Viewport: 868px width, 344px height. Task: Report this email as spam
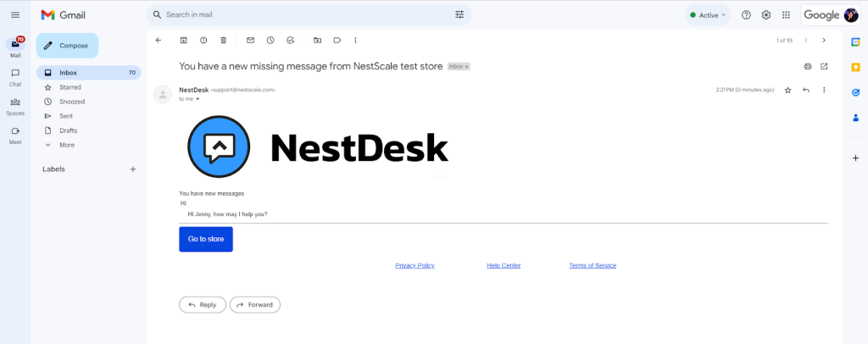coord(203,40)
